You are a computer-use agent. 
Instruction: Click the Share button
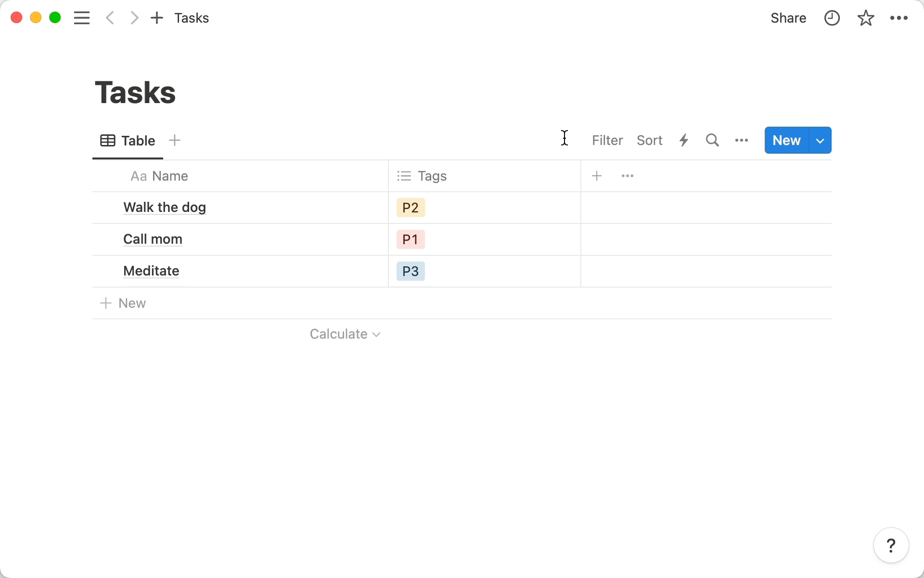point(788,18)
